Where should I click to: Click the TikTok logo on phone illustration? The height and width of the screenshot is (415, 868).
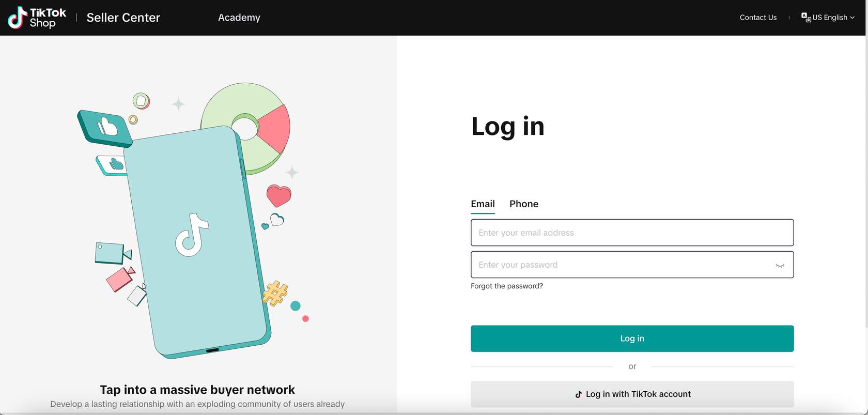(192, 235)
